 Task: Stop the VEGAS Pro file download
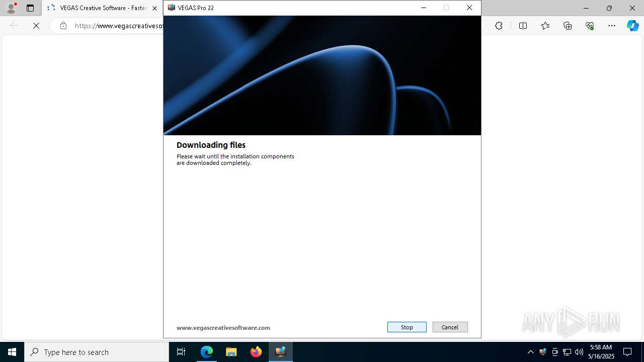tap(407, 327)
